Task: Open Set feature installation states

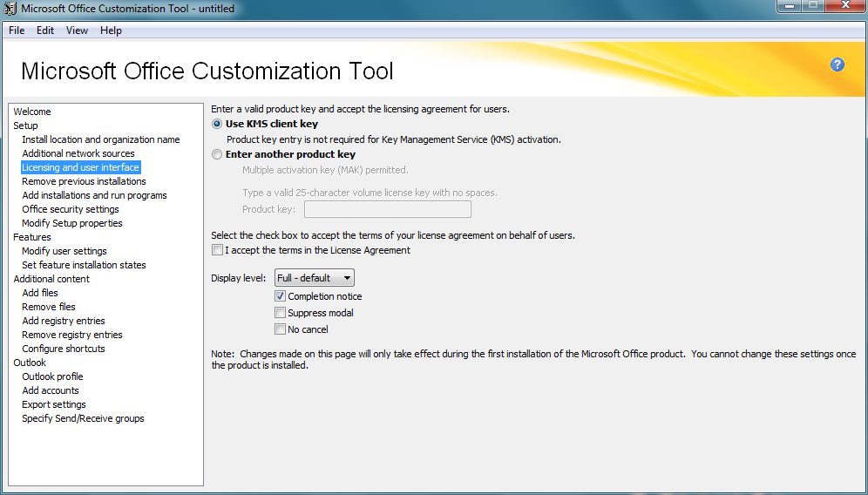Action: (84, 265)
